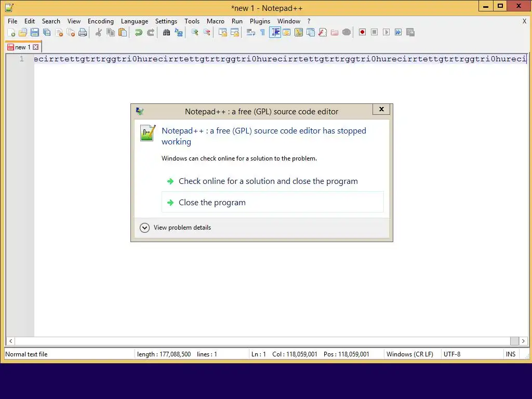The height and width of the screenshot is (399, 532).
Task: Save the file with the floppy icon
Action: click(x=35, y=32)
